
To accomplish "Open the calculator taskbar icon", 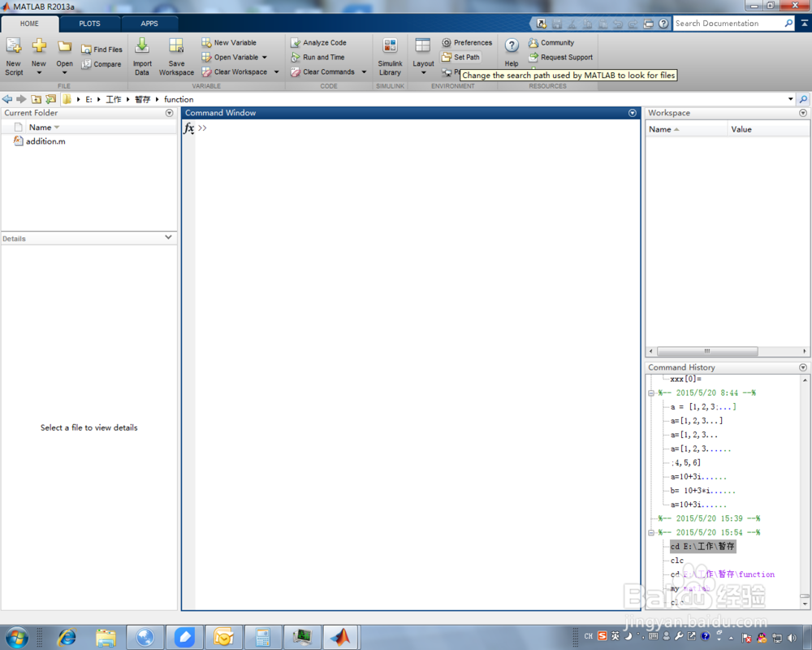I will pyautogui.click(x=262, y=637).
